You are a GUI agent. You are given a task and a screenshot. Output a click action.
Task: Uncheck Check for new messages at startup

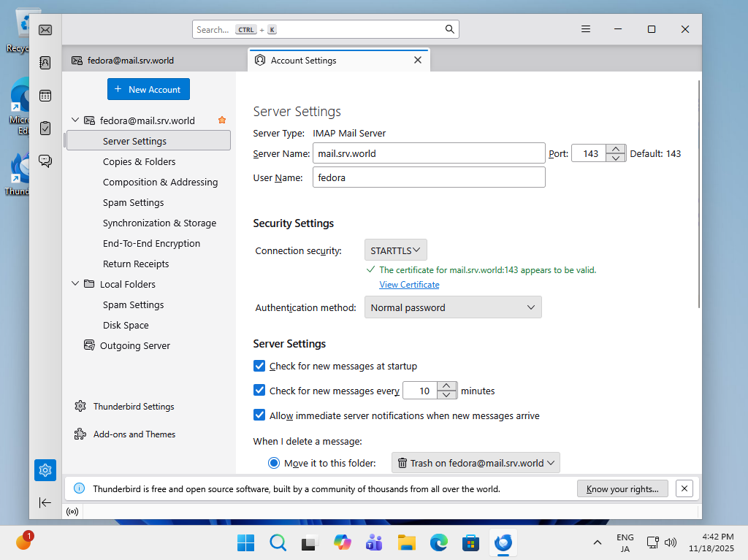tap(259, 366)
